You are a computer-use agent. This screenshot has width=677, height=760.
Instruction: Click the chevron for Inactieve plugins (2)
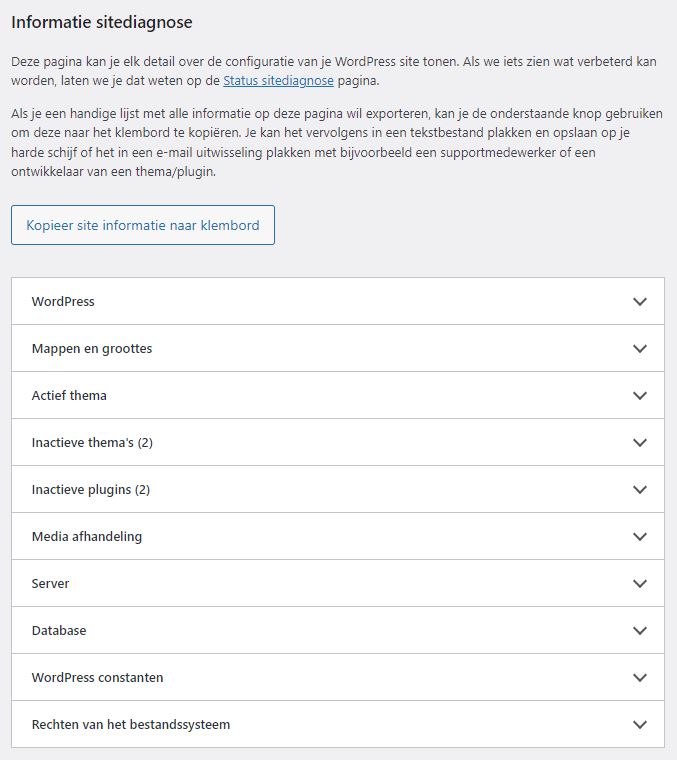(640, 490)
